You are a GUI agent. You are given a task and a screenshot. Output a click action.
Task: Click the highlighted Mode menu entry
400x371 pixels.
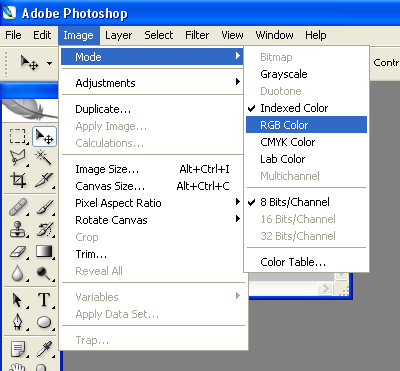(x=152, y=57)
